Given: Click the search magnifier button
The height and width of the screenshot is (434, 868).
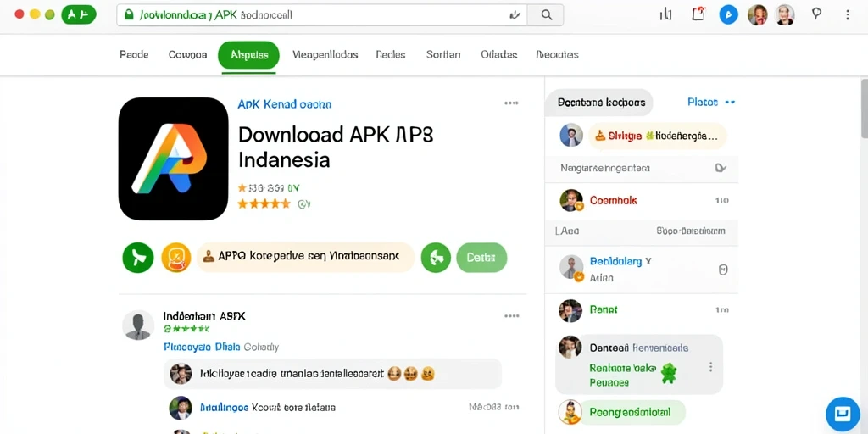Looking at the screenshot, I should tap(546, 15).
